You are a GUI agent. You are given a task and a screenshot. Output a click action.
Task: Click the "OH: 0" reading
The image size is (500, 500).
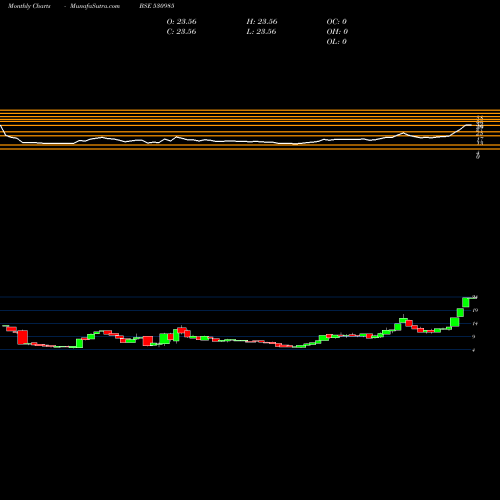click(337, 32)
